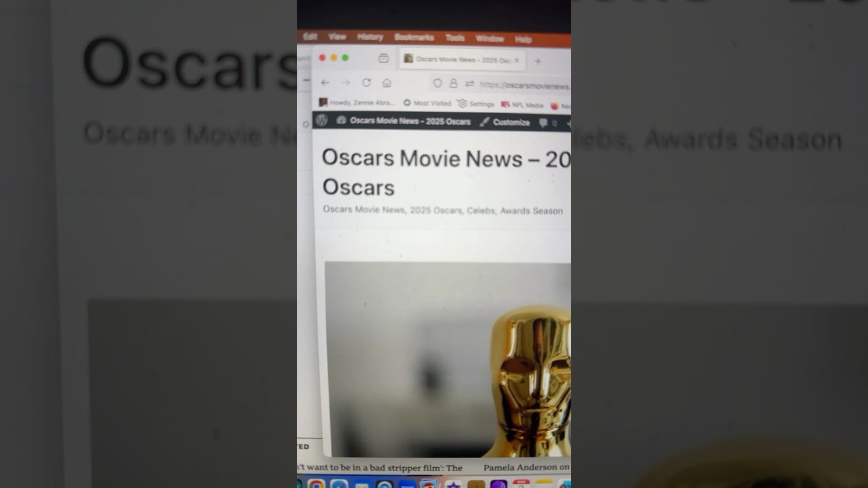Viewport: 868px width, 488px height.
Task: Open the Firefox View icon beside tabs
Action: tap(384, 58)
